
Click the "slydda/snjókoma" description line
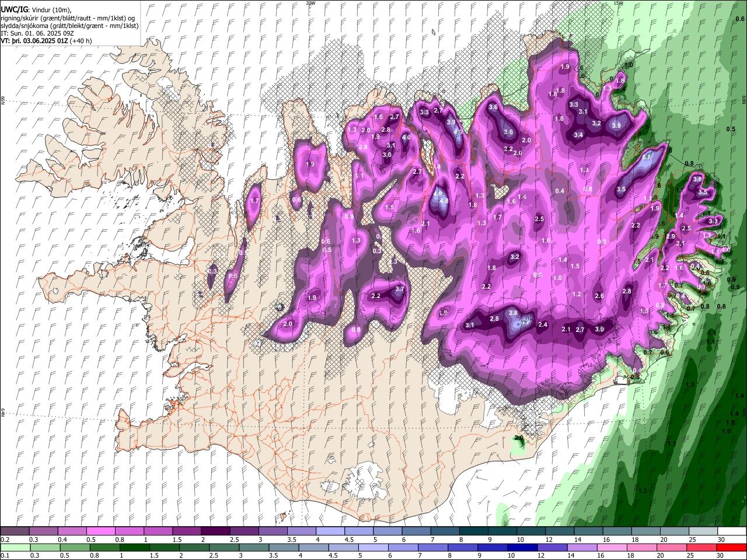(69, 26)
